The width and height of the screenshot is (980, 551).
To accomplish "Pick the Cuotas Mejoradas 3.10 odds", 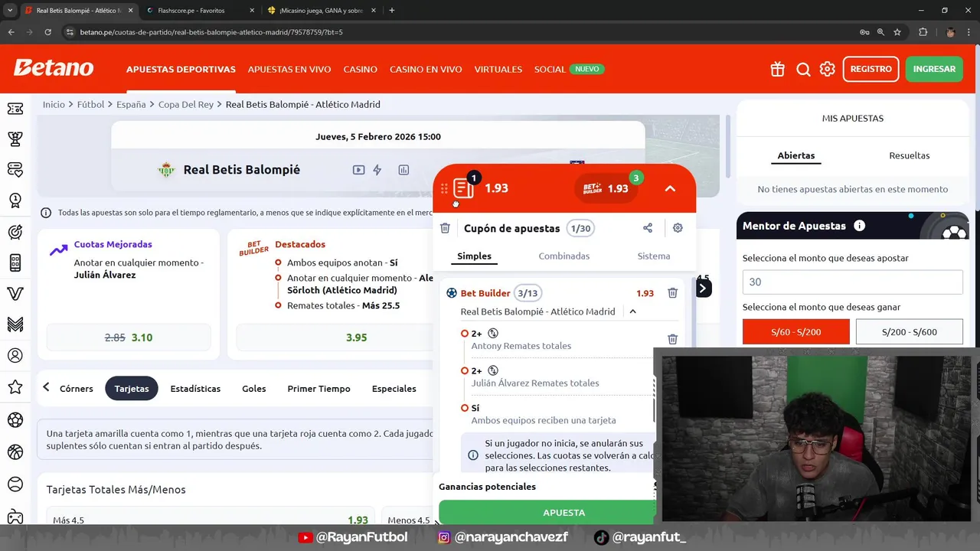I will tap(129, 337).
